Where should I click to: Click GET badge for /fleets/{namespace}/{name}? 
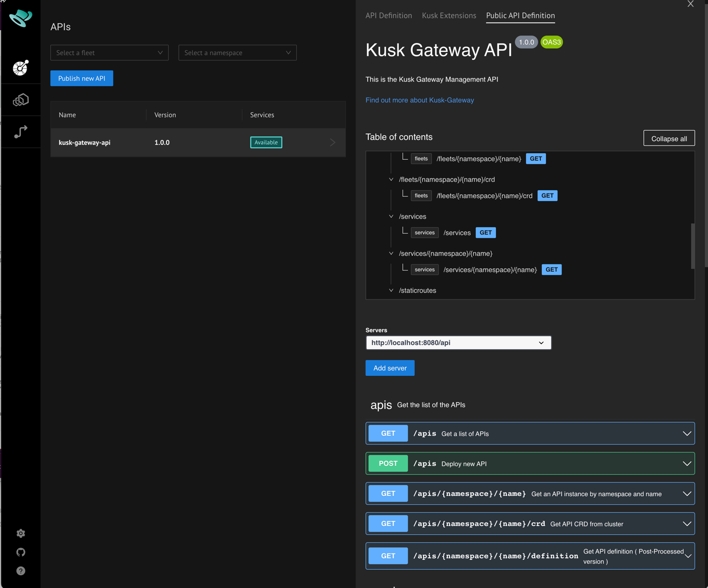(536, 159)
